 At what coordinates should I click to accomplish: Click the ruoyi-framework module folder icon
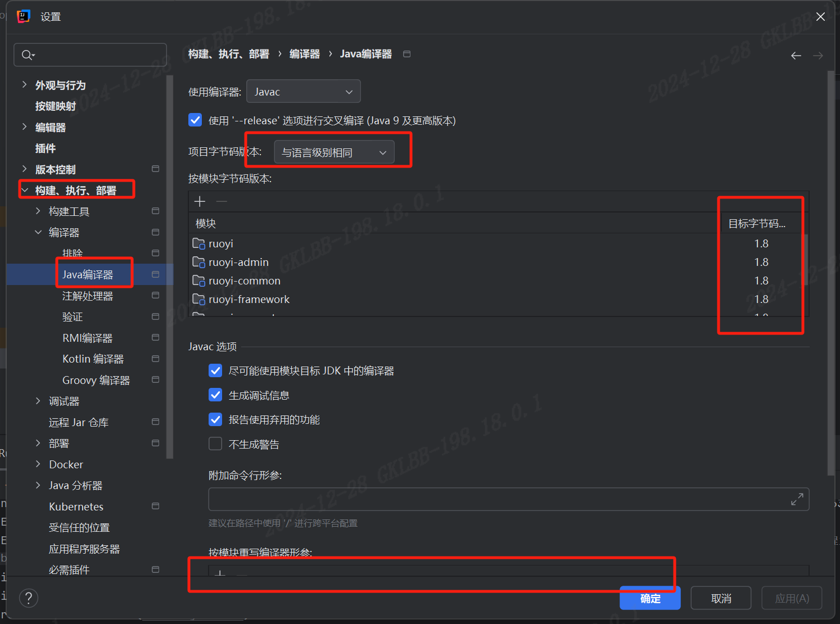click(198, 299)
